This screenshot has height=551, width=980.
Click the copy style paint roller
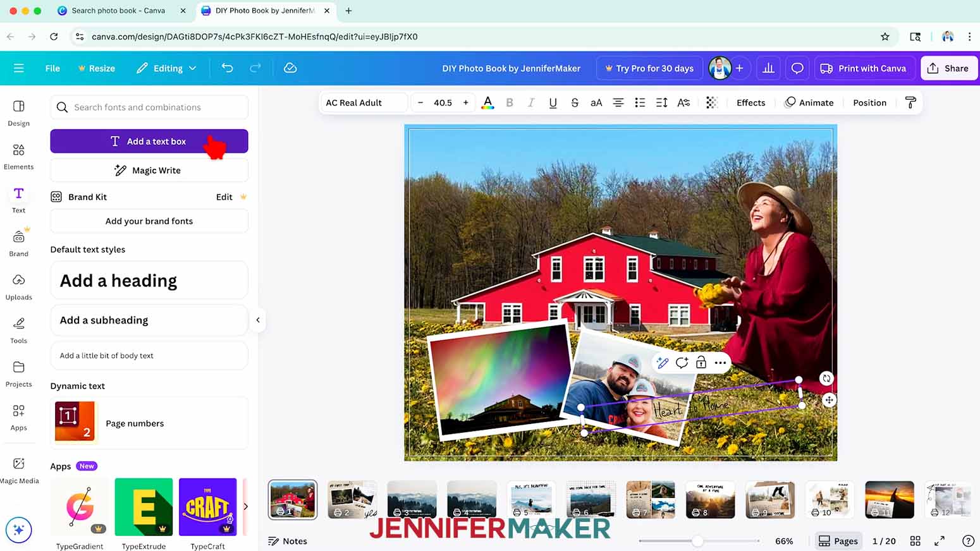click(910, 102)
